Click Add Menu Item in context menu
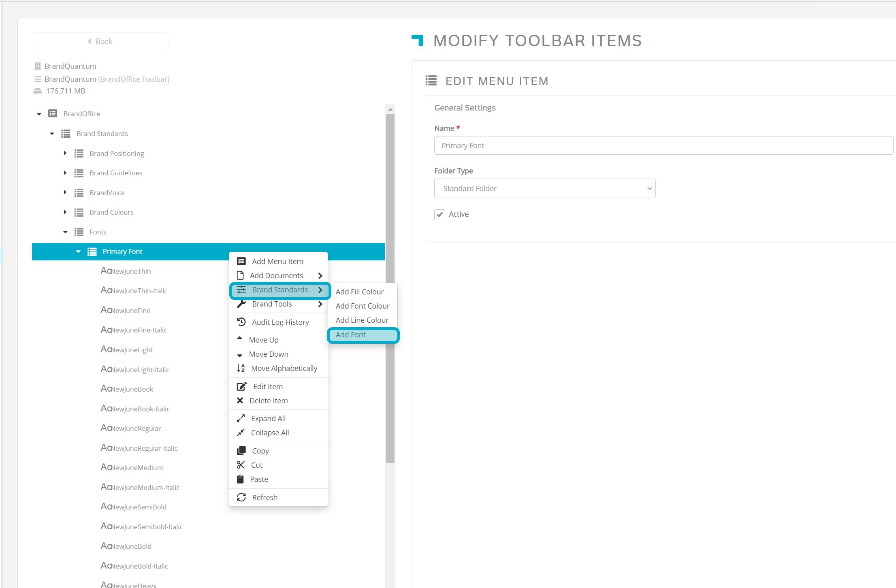 277,261
